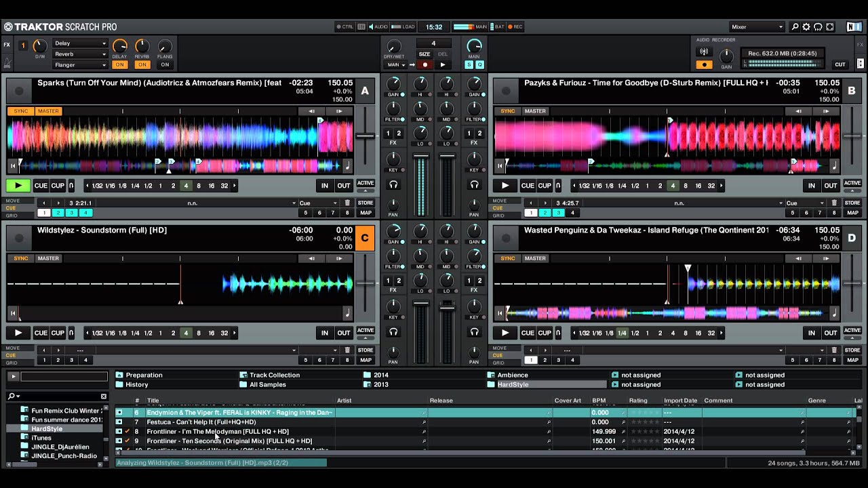The height and width of the screenshot is (488, 868).
Task: Toggle fullscreen icon in the header
Action: click(x=829, y=27)
